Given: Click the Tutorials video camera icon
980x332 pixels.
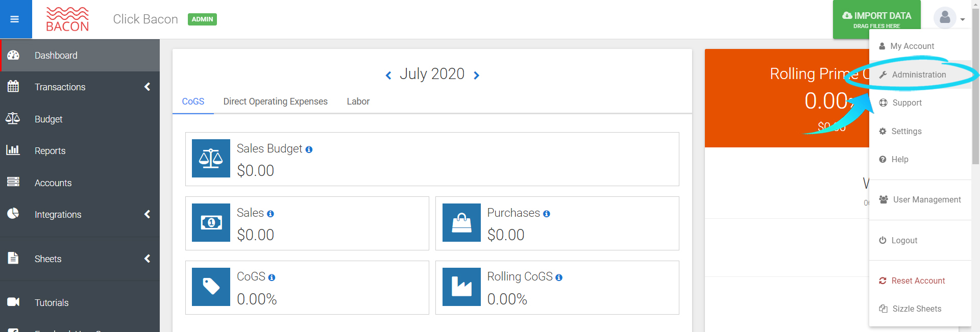Looking at the screenshot, I should tap(13, 302).
